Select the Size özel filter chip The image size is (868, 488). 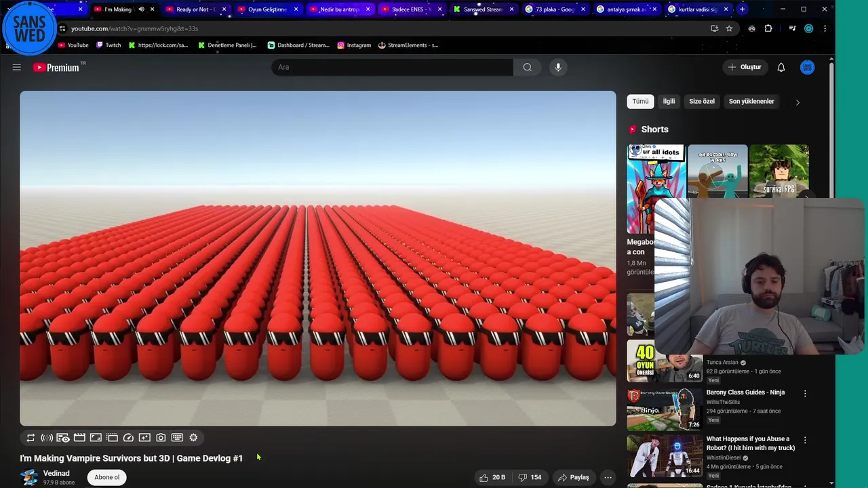pyautogui.click(x=702, y=102)
